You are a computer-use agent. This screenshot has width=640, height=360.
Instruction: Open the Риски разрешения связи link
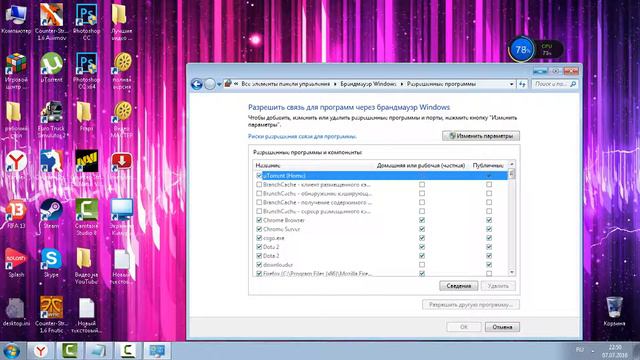302,136
